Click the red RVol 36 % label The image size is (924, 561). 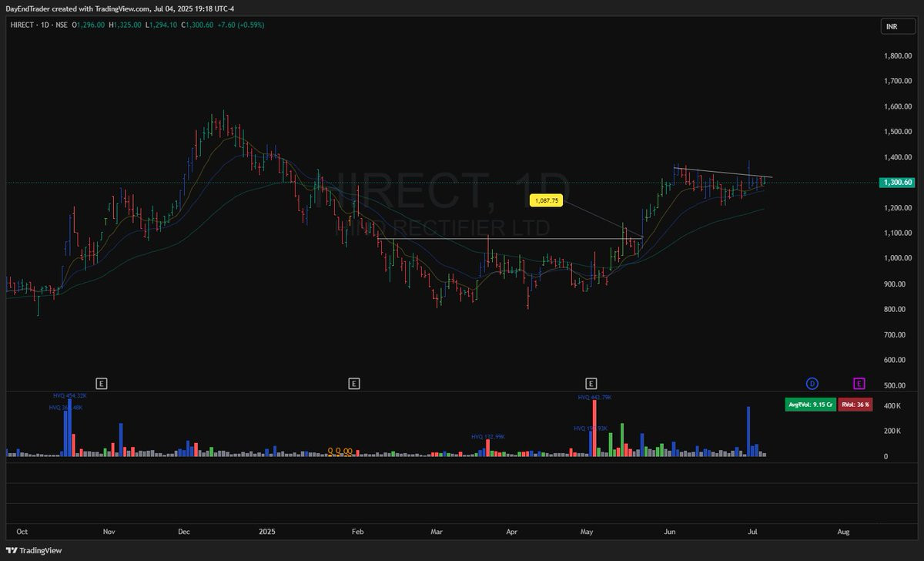pyautogui.click(x=855, y=404)
